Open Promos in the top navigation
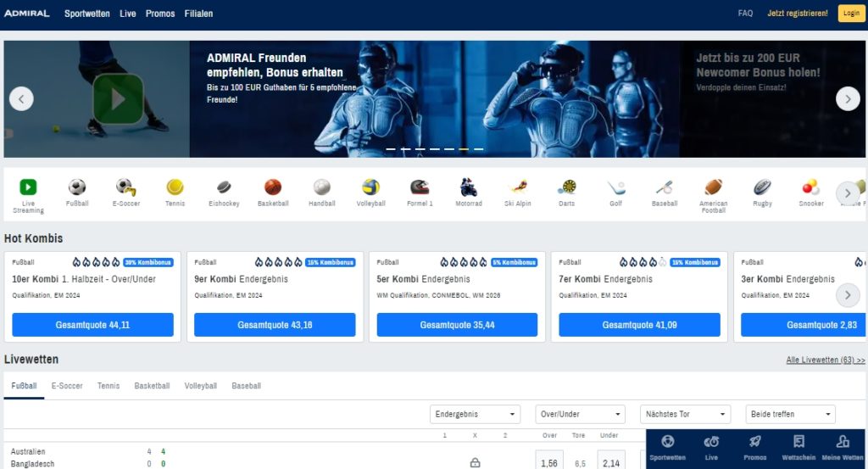The width and height of the screenshot is (868, 469). 160,14
